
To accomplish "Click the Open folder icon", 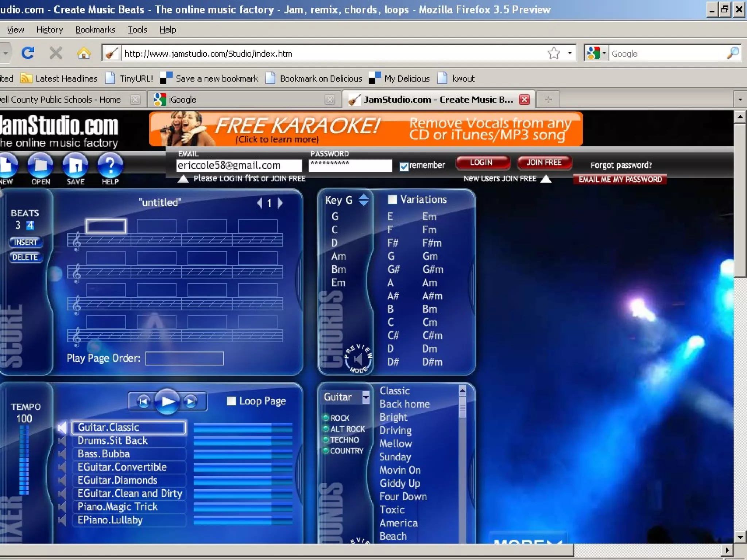I will coord(40,166).
